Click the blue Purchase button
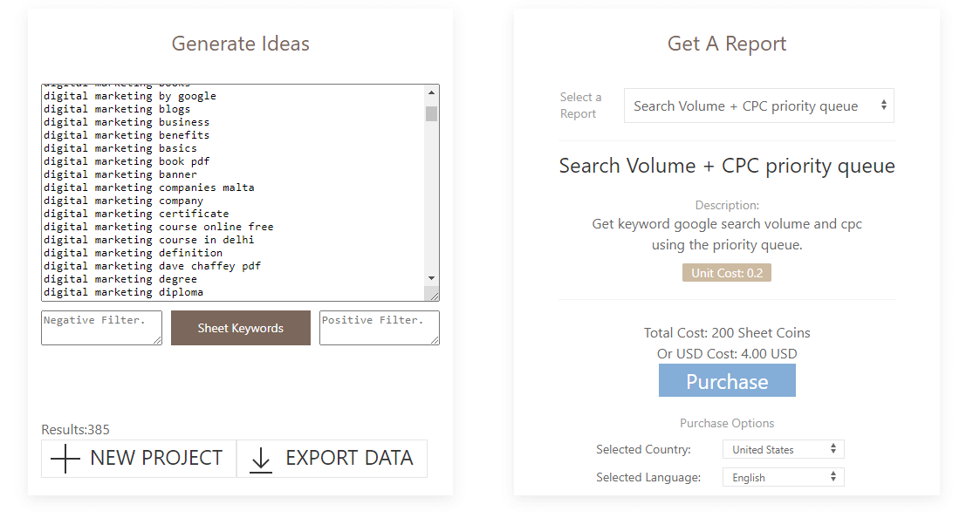The image size is (980, 518). [727, 380]
